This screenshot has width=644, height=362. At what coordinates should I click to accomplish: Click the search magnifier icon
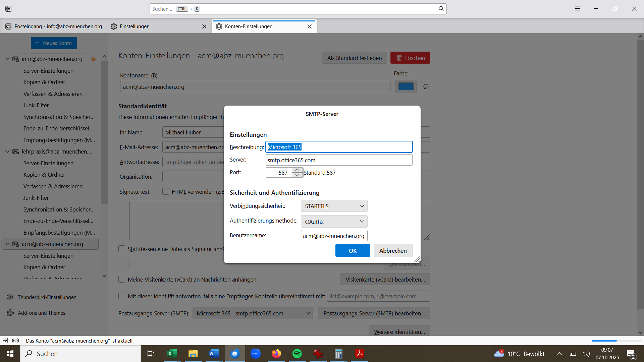[x=441, y=9]
